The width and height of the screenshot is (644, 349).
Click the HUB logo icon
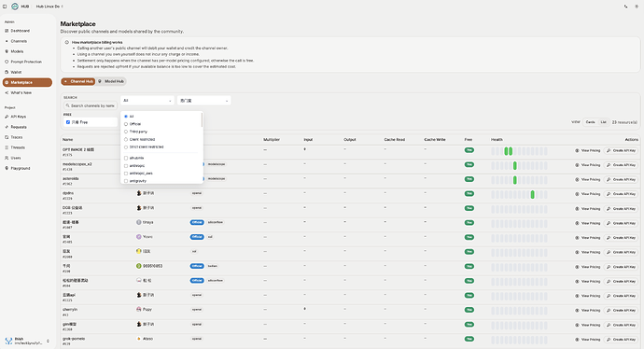15,7
